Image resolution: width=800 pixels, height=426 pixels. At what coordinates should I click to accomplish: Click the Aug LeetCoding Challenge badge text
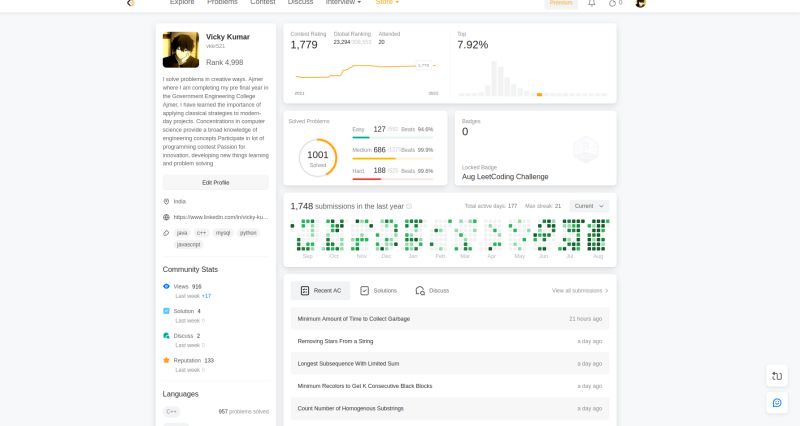click(x=505, y=177)
